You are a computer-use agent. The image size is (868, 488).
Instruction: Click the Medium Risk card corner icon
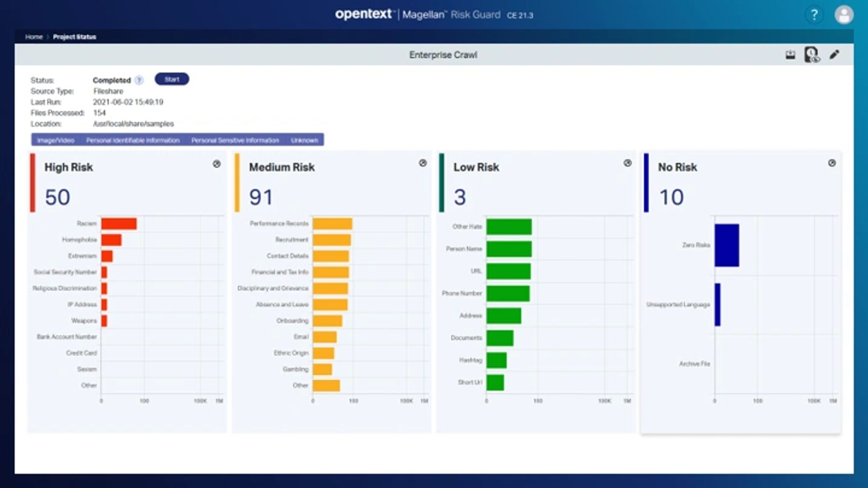pyautogui.click(x=423, y=163)
